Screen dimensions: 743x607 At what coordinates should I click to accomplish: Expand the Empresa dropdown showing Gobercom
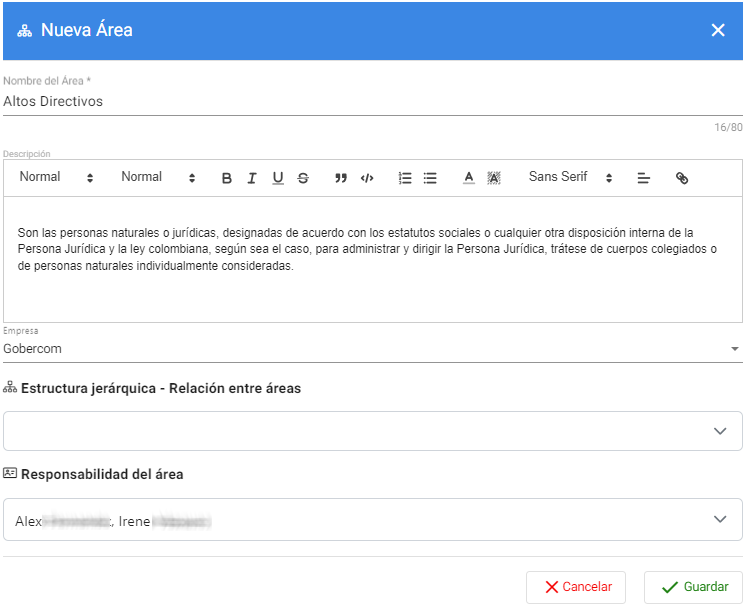pos(371,349)
